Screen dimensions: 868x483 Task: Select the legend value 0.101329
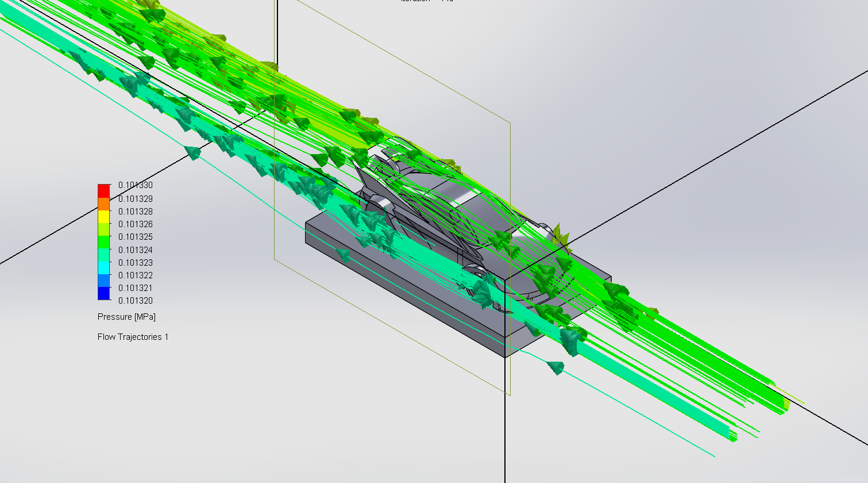tap(136, 198)
